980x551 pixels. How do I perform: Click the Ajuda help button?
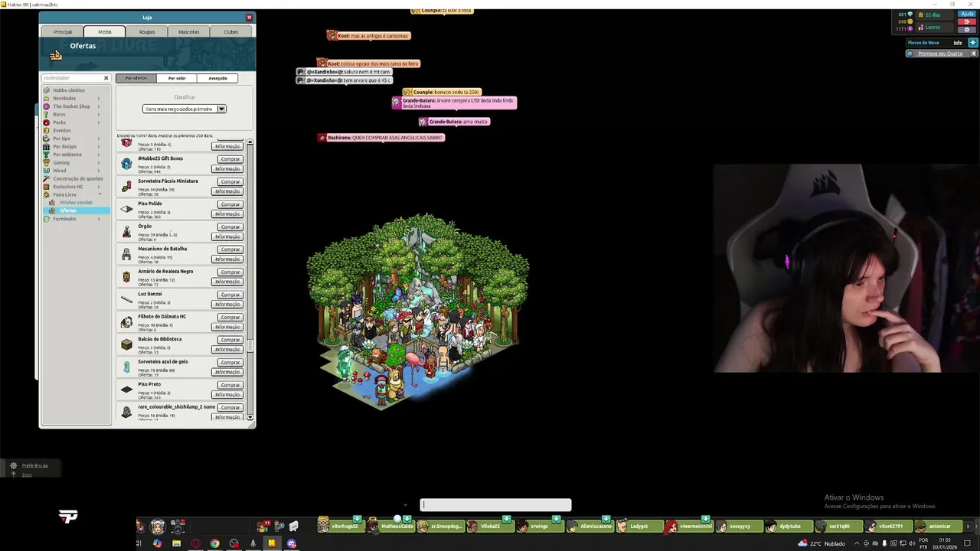965,14
